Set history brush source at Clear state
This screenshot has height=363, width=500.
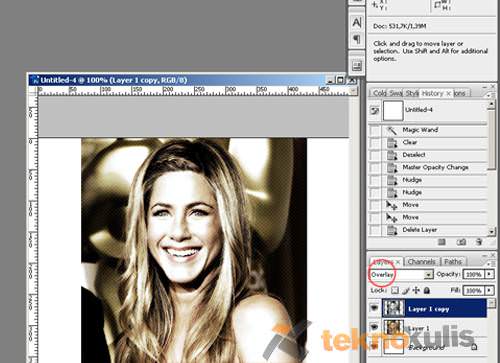tap(375, 143)
